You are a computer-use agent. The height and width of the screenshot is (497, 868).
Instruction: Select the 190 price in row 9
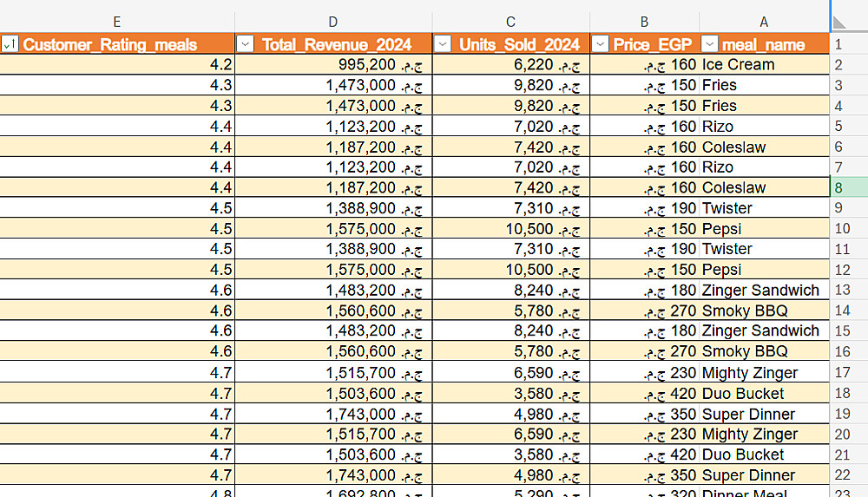tap(645, 208)
